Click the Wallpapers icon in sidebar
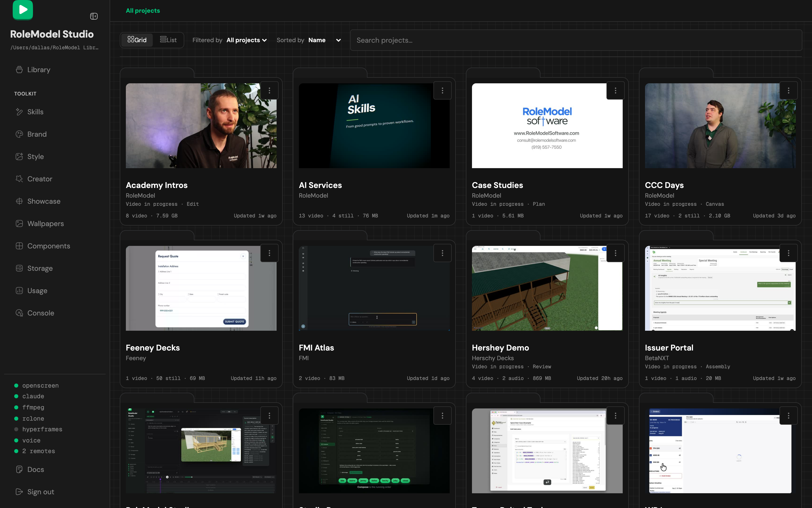The height and width of the screenshot is (508, 812). [x=20, y=224]
